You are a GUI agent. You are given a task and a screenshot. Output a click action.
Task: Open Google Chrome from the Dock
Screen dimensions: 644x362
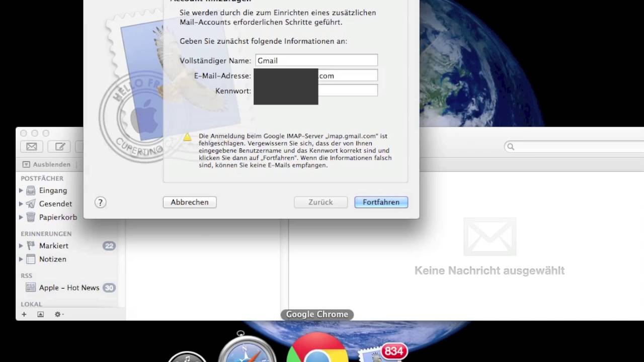pos(317,348)
